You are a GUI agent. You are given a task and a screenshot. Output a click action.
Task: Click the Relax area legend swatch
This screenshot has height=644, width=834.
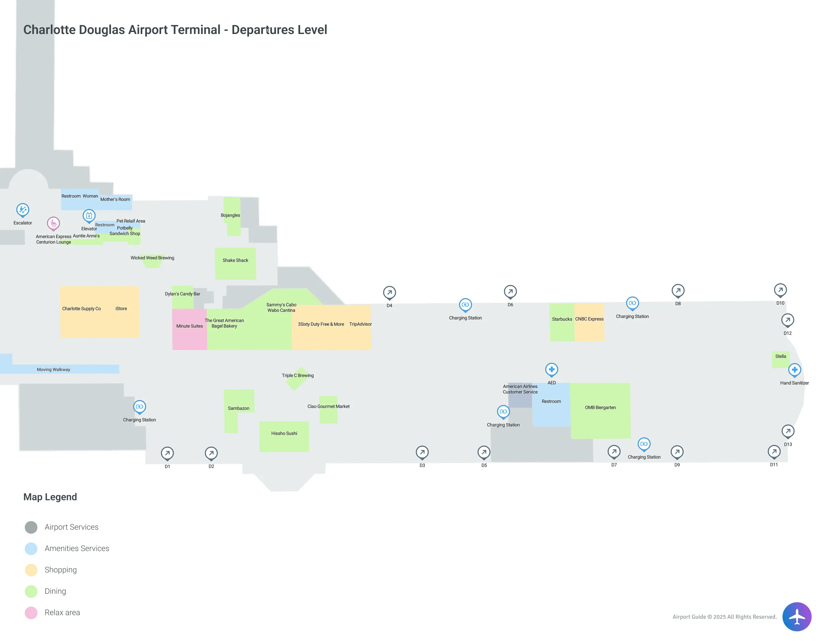(31, 613)
